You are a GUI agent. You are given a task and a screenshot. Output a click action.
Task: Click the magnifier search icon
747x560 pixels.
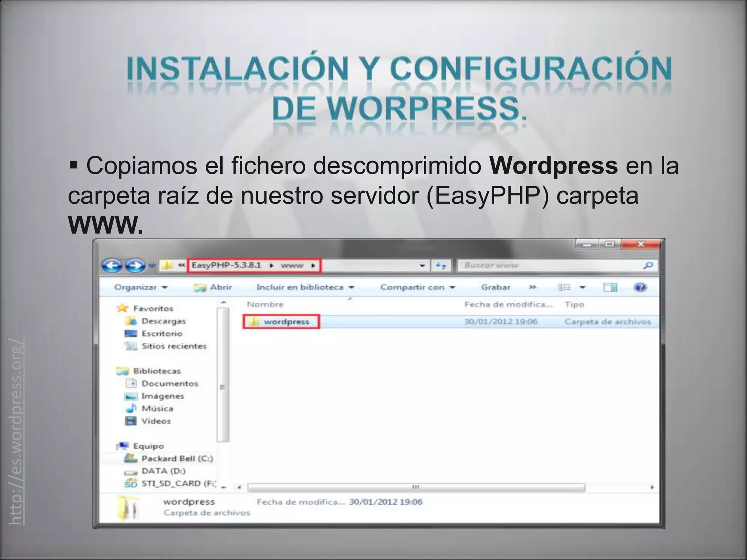click(648, 265)
